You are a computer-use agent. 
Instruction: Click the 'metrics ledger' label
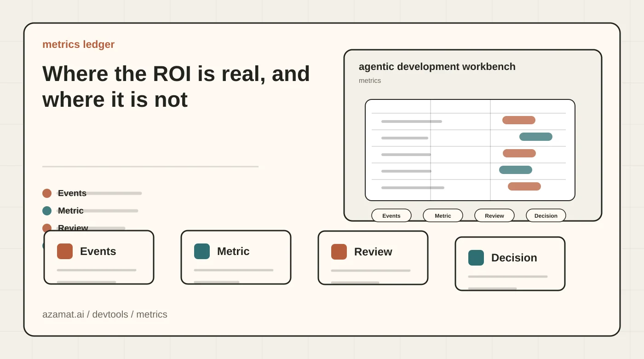pyautogui.click(x=78, y=44)
